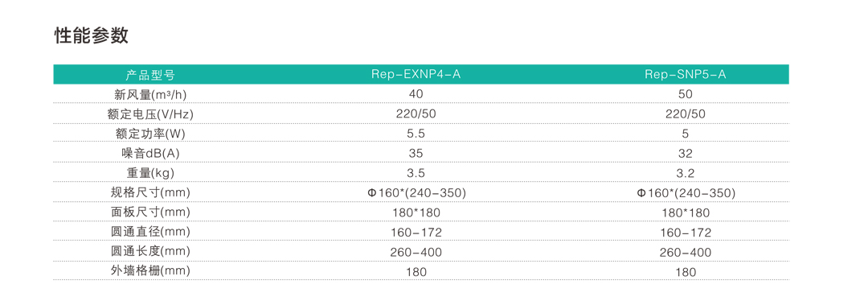Click the 噪音dB(A) row label
This screenshot has height=305, width=868.
pyautogui.click(x=150, y=154)
